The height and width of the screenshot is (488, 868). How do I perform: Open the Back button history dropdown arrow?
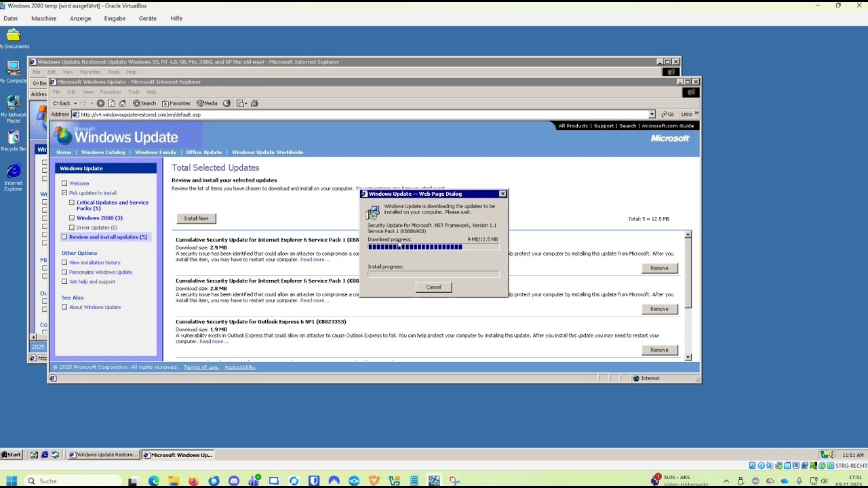pyautogui.click(x=75, y=103)
